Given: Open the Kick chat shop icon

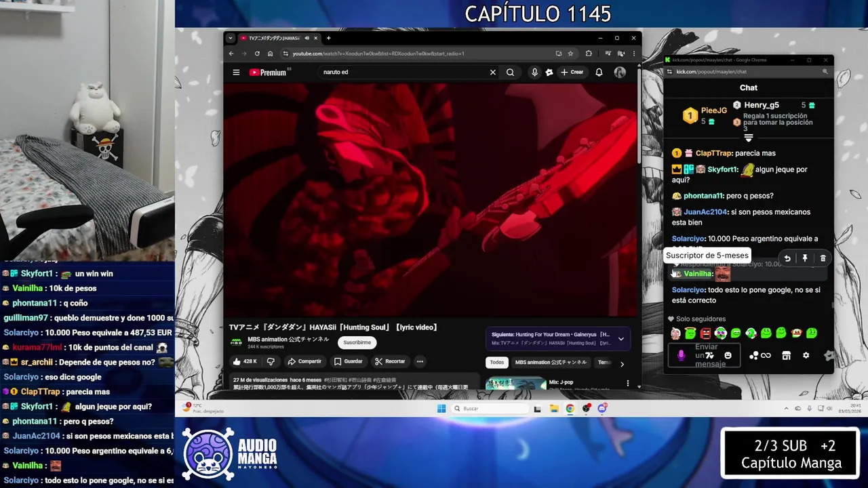Looking at the screenshot, I should [x=786, y=355].
